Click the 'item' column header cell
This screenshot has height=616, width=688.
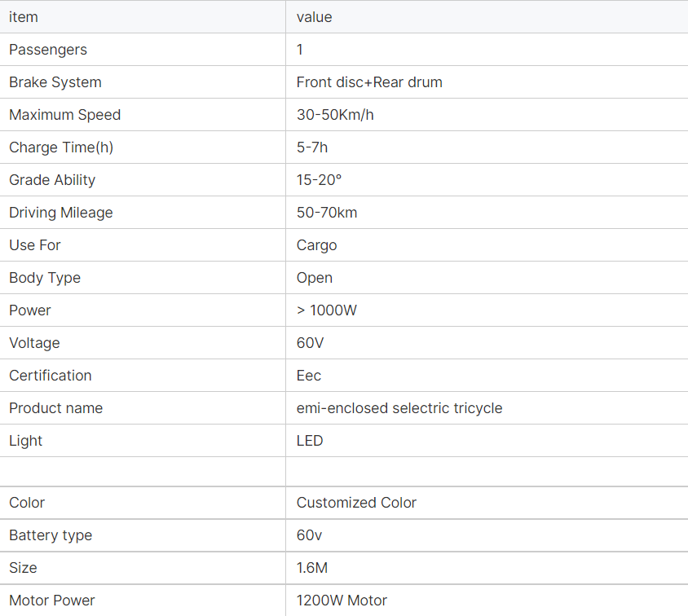click(24, 17)
